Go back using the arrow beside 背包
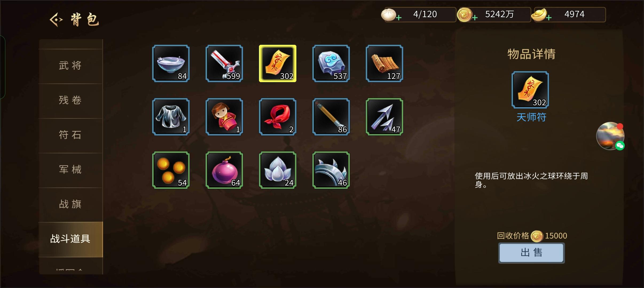 (x=56, y=20)
